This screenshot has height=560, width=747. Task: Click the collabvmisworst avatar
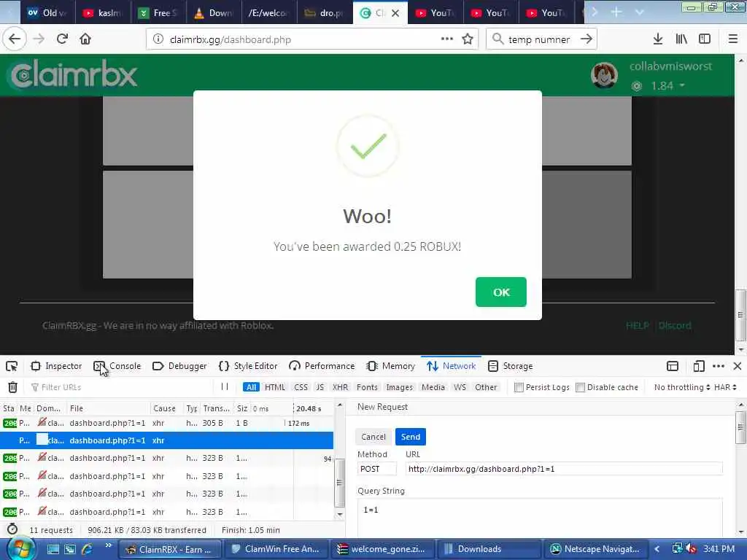click(x=604, y=75)
